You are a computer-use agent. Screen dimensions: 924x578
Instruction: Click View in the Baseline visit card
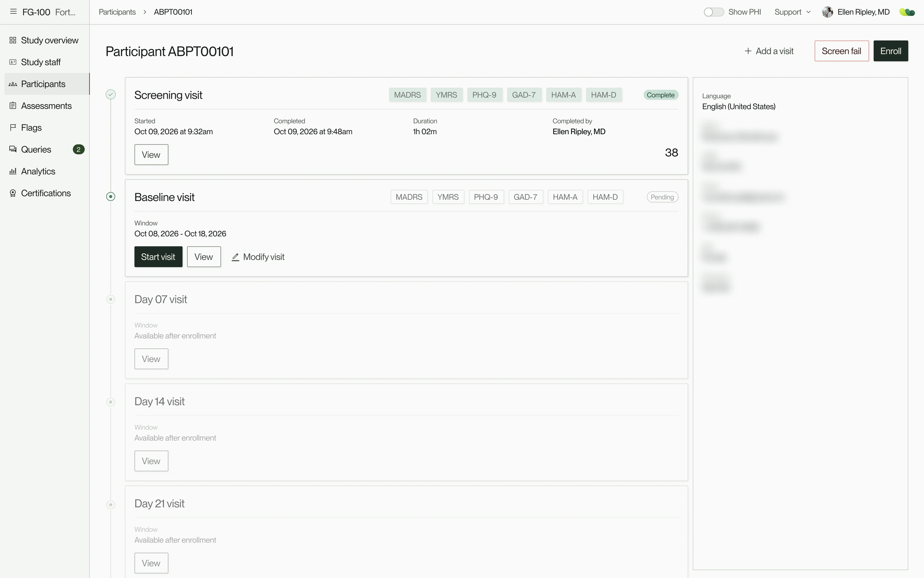[x=203, y=257]
